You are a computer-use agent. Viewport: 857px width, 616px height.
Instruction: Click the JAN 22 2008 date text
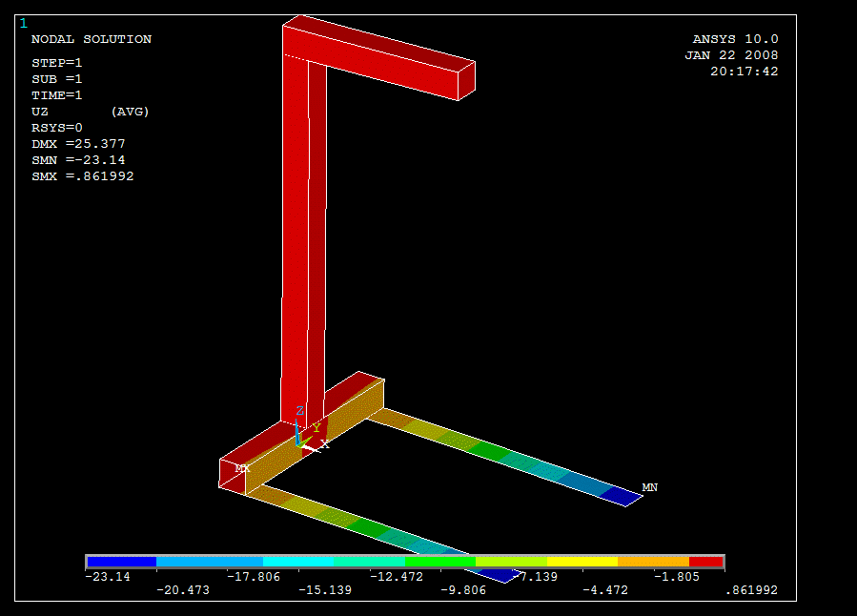731,55
